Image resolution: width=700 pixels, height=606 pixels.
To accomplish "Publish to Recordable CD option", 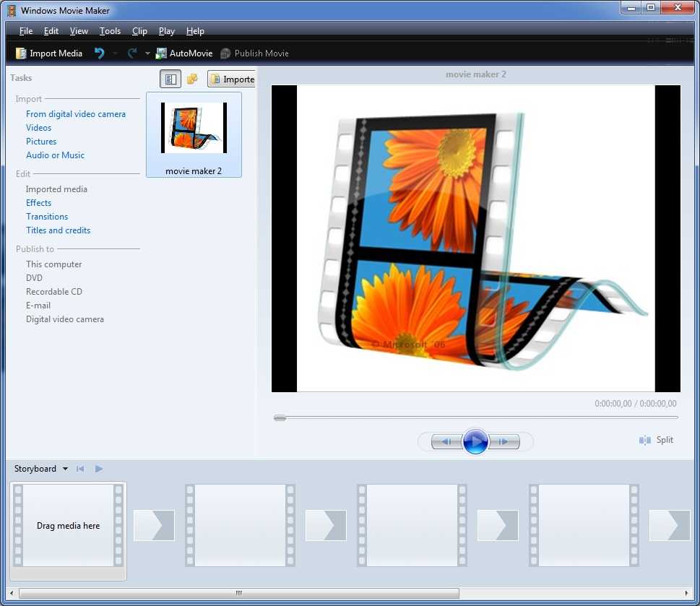I will click(x=53, y=291).
